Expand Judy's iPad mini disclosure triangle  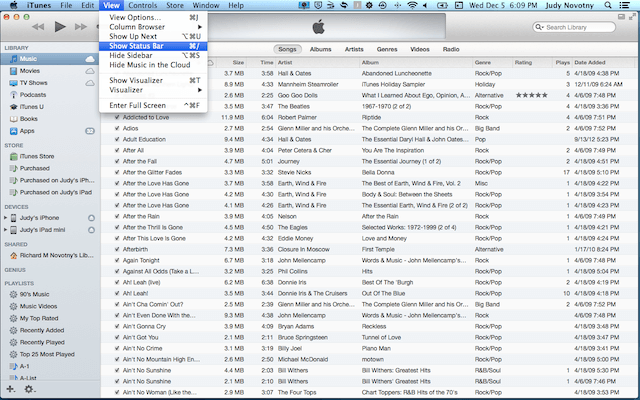pyautogui.click(x=5, y=230)
